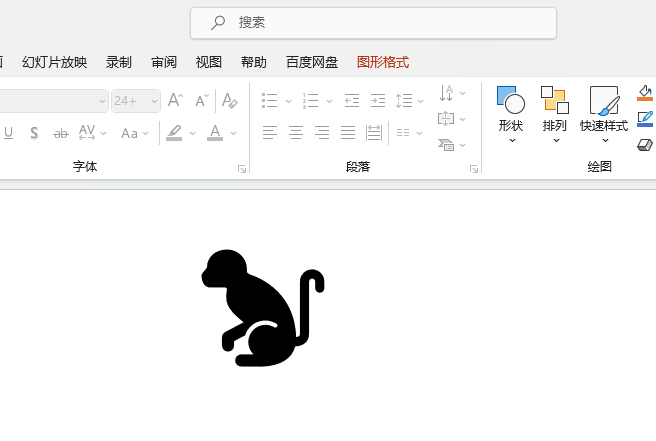Screen dimensions: 656x441
Task: Open the 百度网盘 tab
Action: (x=312, y=62)
